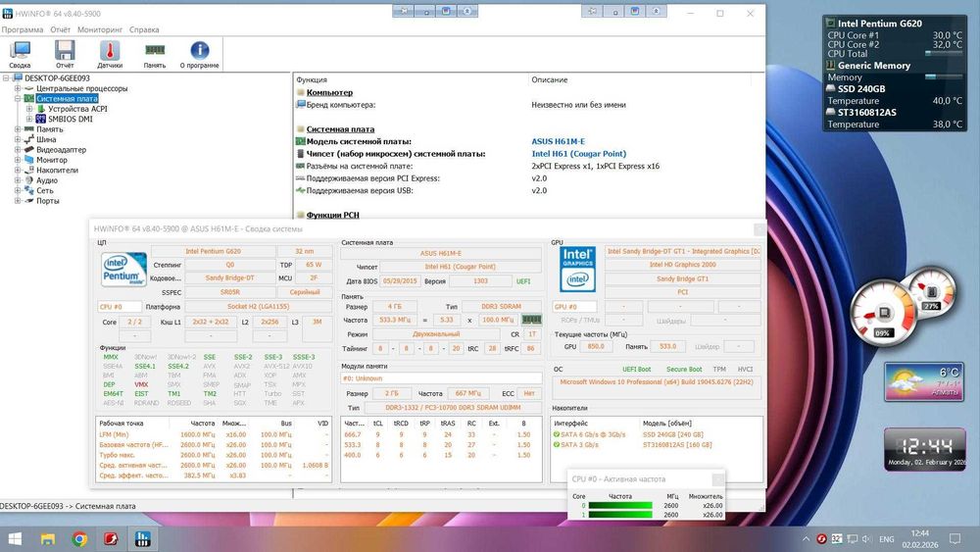Open the Датчики sensors thermometer icon

110,51
